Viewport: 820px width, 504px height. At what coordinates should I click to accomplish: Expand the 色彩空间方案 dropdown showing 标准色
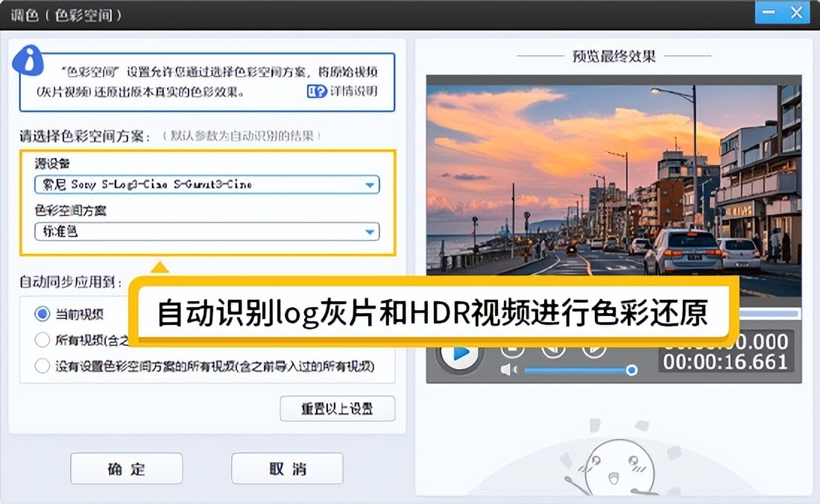tap(207, 232)
